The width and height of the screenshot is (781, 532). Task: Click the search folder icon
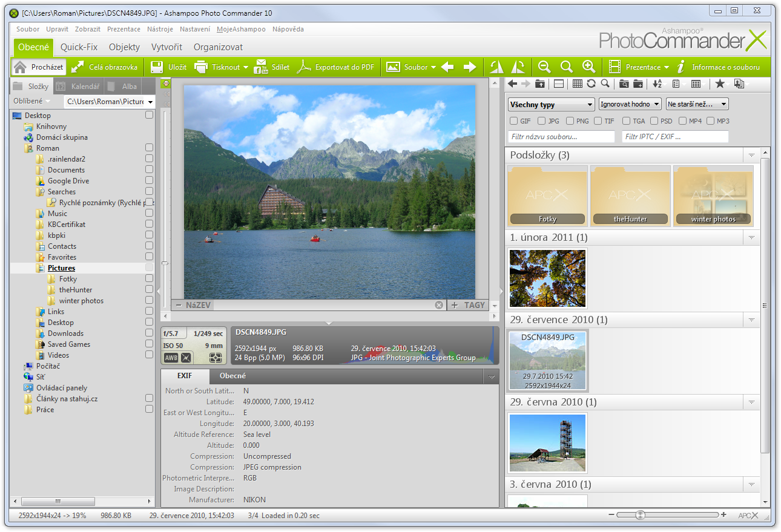click(624, 84)
